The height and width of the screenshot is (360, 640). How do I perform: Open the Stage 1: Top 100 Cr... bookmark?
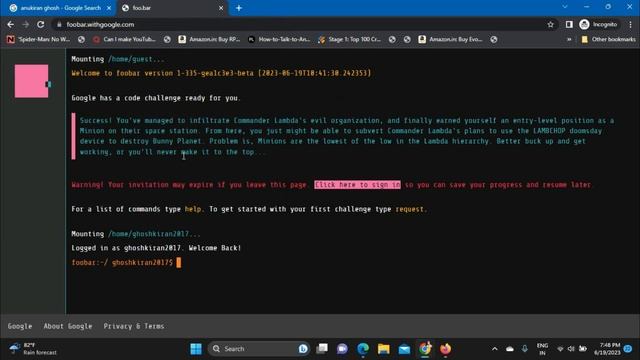[350, 39]
